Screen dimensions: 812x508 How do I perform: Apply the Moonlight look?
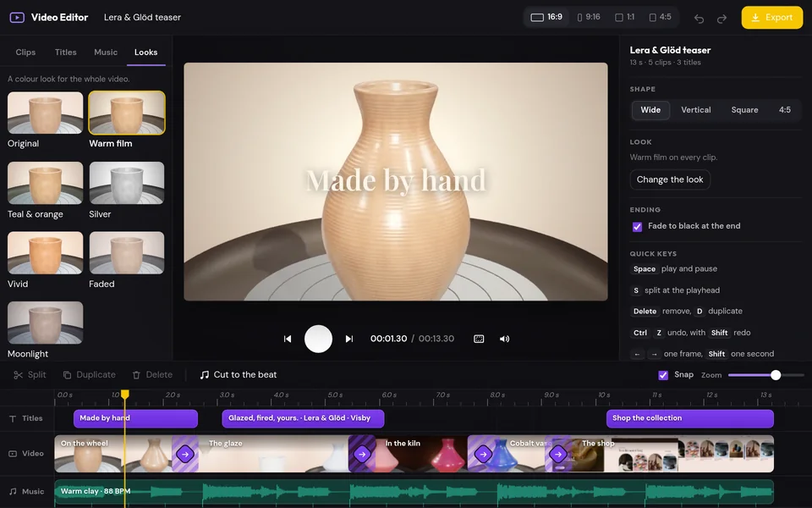click(45, 323)
